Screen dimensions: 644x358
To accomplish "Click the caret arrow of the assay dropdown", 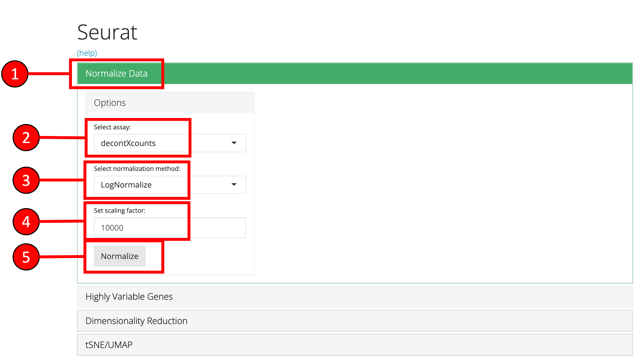I will tap(234, 143).
